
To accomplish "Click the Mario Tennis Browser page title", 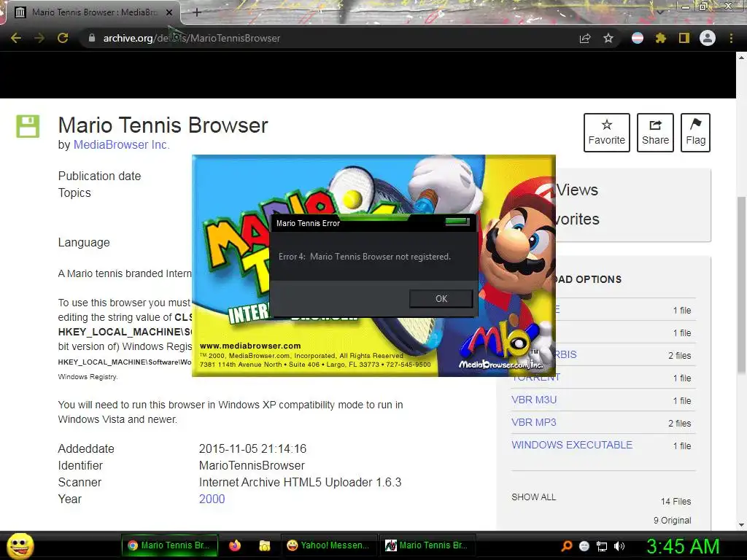I will tap(163, 125).
